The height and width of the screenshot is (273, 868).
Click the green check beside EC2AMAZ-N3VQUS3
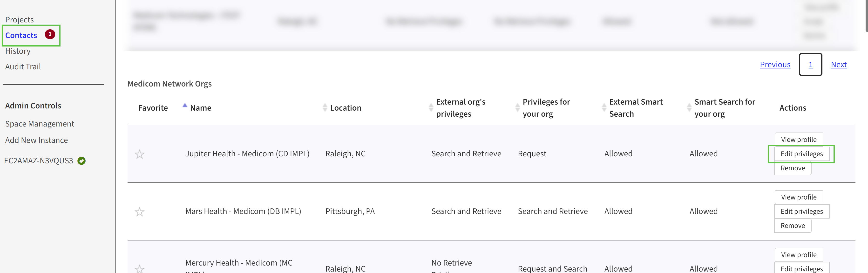pyautogui.click(x=81, y=160)
